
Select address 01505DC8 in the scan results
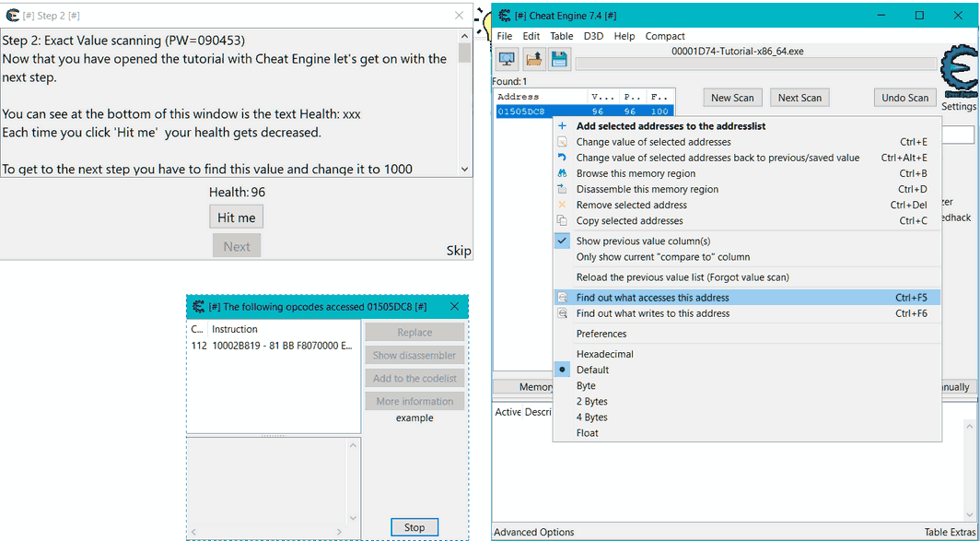pyautogui.click(x=525, y=111)
